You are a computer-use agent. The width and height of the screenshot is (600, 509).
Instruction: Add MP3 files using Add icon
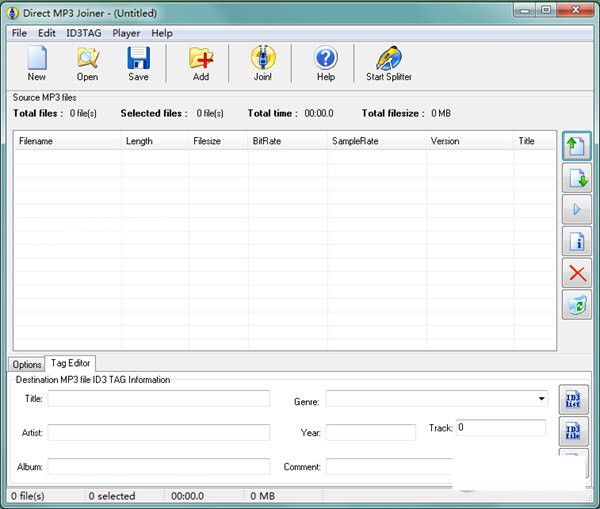(201, 64)
